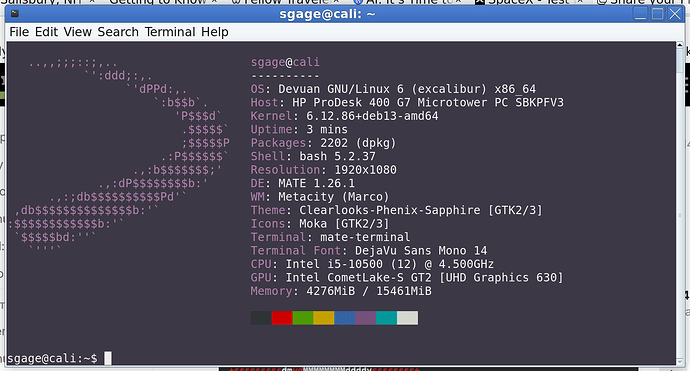The width and height of the screenshot is (690, 371).
Task: Click the Terminal Font value 'DejaVu Sans Mono 14'
Action: coord(421,250)
